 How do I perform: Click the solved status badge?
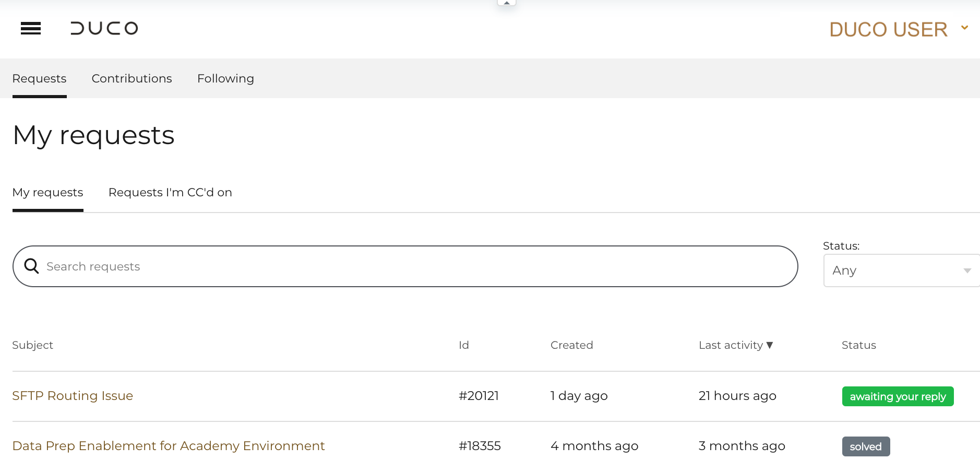[x=866, y=446]
